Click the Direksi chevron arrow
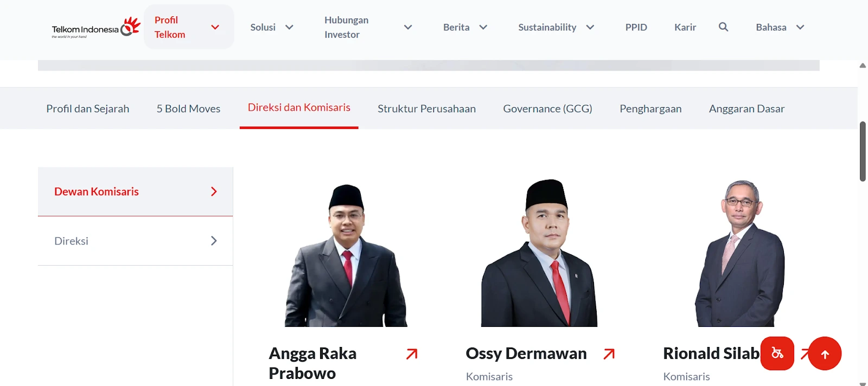868x386 pixels. pyautogui.click(x=214, y=241)
